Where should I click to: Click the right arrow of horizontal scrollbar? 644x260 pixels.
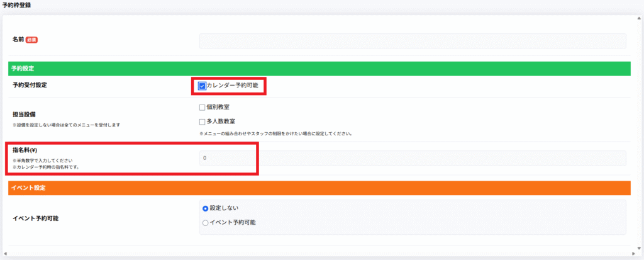tap(638, 254)
